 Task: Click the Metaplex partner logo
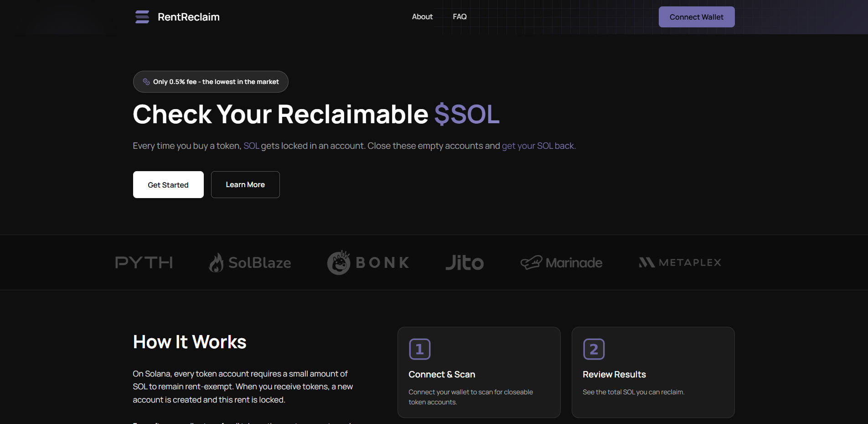click(x=680, y=262)
